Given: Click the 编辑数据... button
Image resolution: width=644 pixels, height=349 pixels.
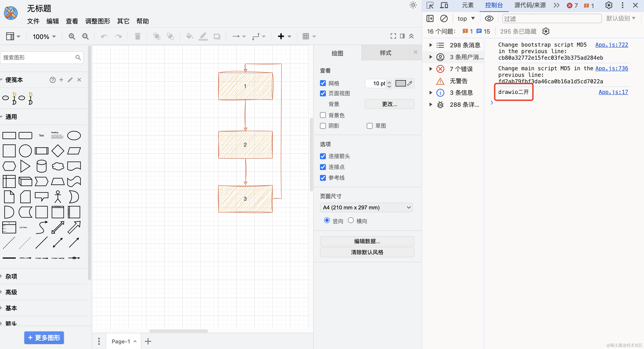Looking at the screenshot, I should (x=367, y=241).
